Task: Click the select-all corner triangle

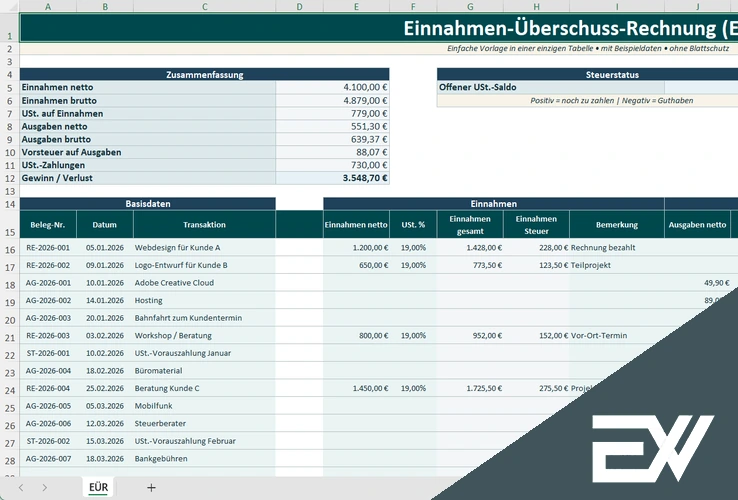Action: (9, 6)
